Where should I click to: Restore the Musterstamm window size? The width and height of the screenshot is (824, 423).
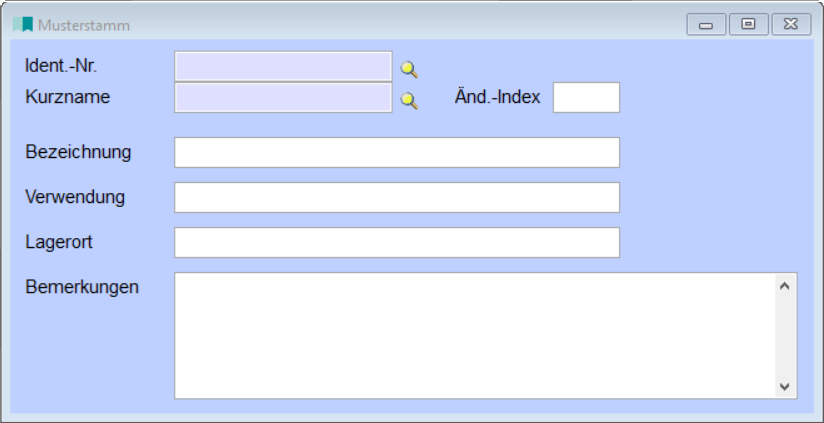[748, 24]
